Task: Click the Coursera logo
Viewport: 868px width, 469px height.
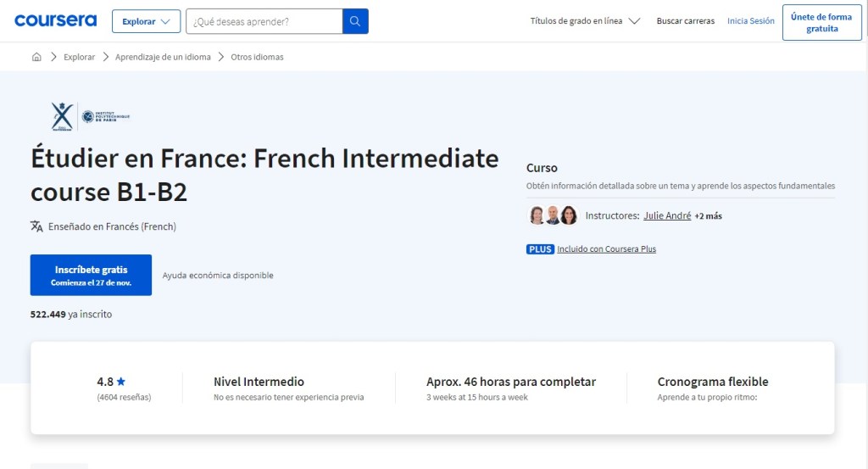Action: (55, 21)
